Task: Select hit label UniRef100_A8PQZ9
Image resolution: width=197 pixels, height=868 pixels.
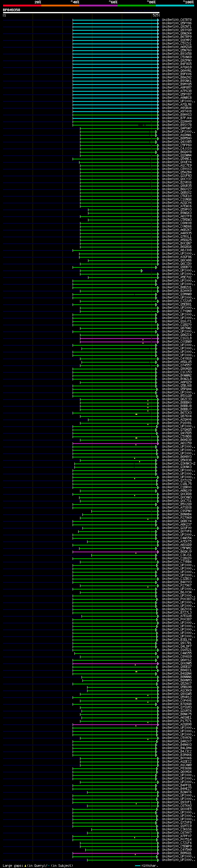Action: [177, 382]
